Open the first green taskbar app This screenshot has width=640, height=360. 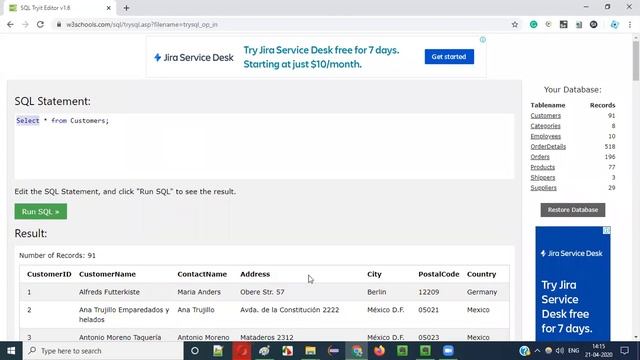pos(402,351)
